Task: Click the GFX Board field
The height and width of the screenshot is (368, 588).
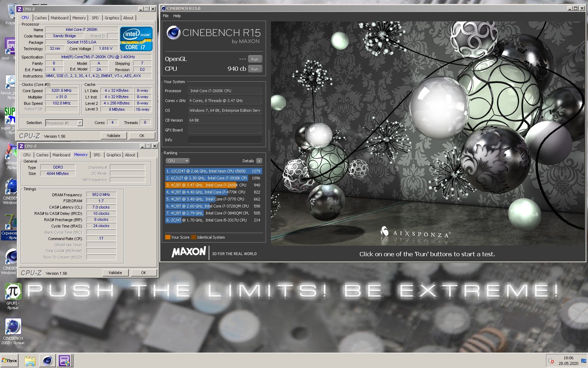Action: click(x=225, y=130)
